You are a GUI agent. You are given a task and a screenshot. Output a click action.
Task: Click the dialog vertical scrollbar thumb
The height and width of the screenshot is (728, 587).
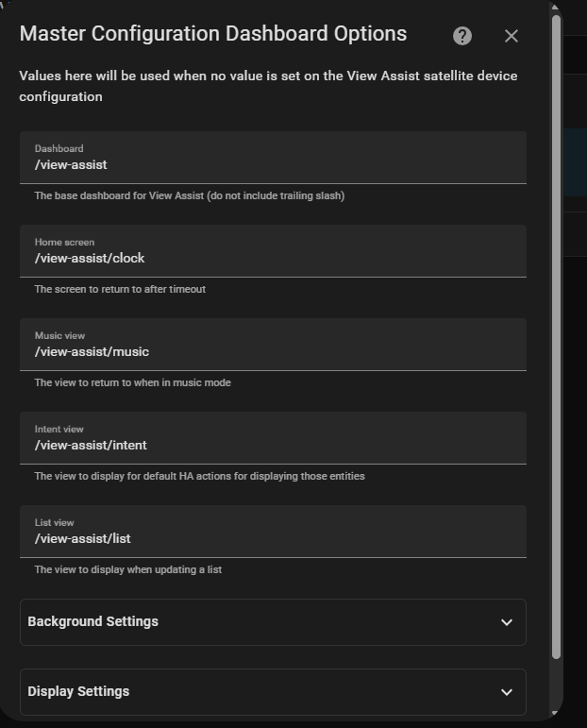(557, 336)
